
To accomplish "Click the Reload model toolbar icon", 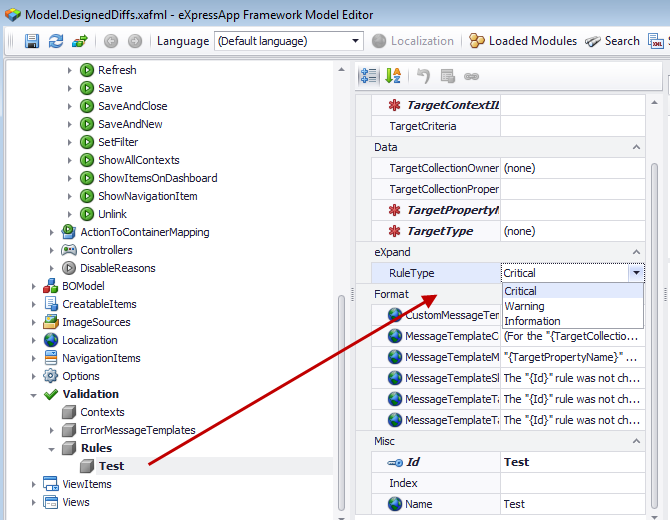I will 56,41.
